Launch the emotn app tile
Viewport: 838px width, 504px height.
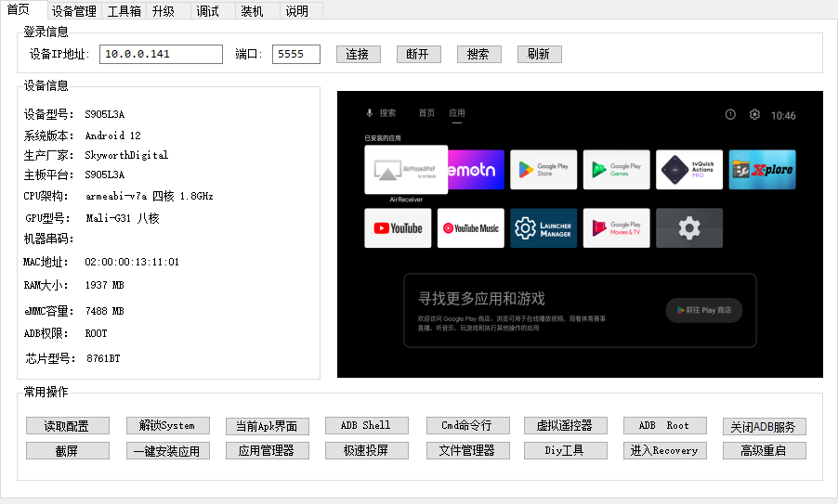(x=476, y=170)
